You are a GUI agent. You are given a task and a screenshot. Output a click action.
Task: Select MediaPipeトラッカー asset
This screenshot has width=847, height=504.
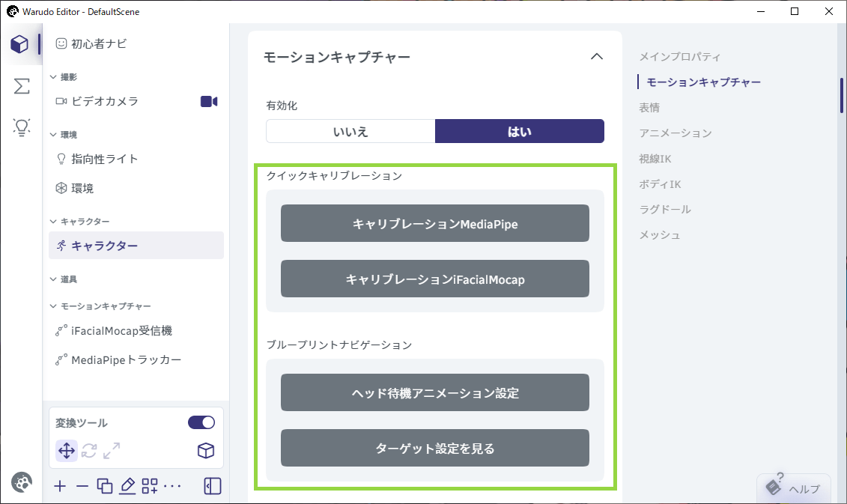click(x=136, y=359)
